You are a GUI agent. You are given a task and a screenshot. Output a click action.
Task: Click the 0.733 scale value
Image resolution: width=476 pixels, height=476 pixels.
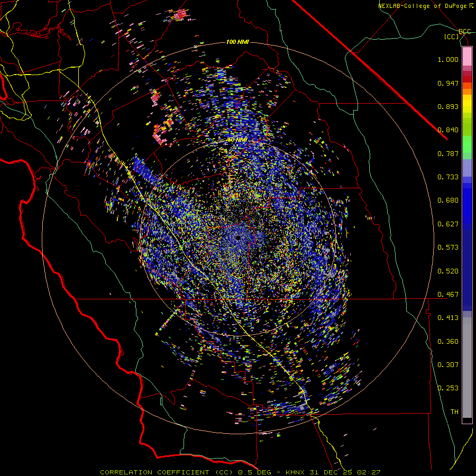(x=448, y=177)
